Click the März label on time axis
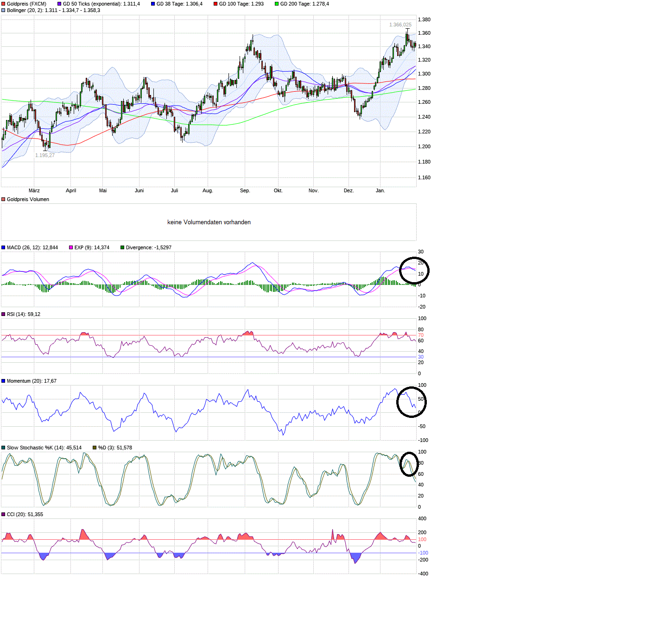 [34, 190]
